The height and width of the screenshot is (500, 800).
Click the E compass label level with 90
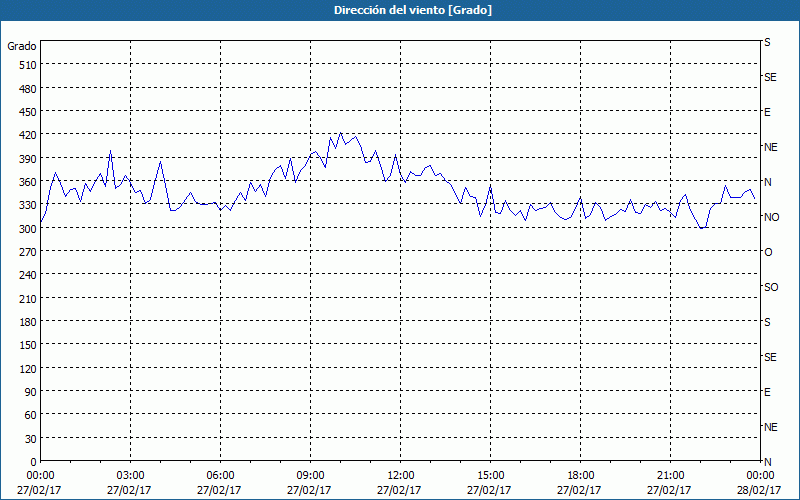click(767, 392)
